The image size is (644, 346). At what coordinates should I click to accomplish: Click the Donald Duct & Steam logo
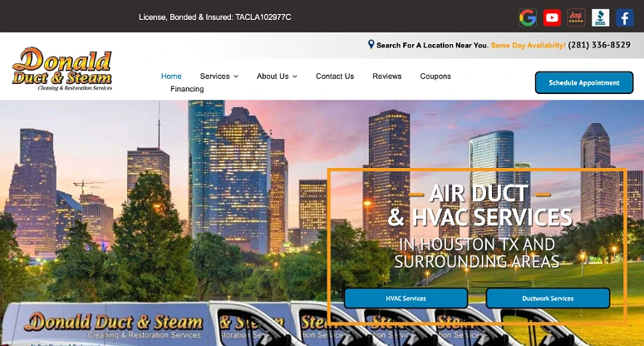[x=62, y=69]
